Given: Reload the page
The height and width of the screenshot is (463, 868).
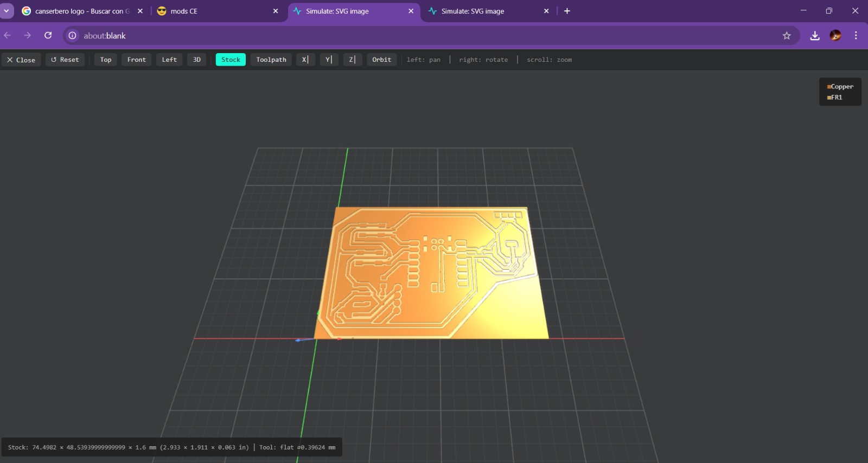Looking at the screenshot, I should [48, 36].
